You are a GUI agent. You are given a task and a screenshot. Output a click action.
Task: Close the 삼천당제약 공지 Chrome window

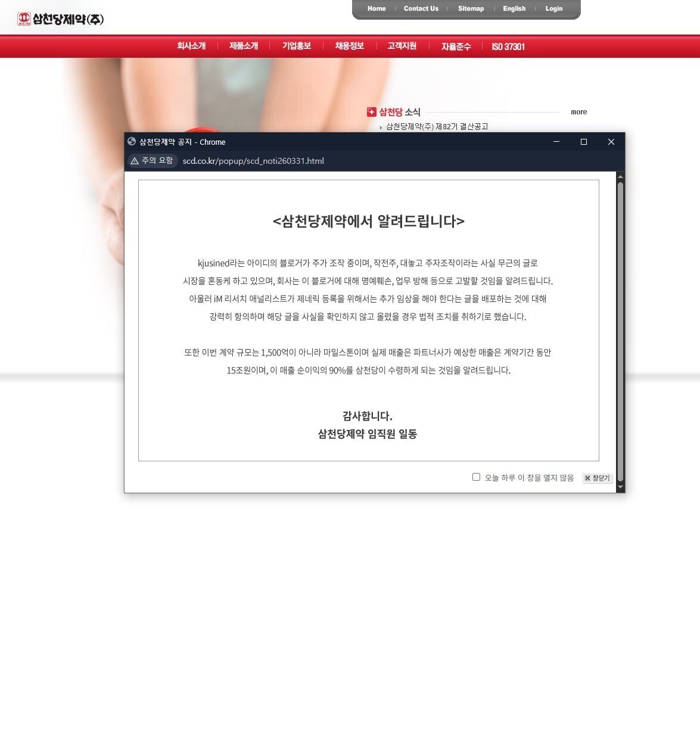pos(611,142)
